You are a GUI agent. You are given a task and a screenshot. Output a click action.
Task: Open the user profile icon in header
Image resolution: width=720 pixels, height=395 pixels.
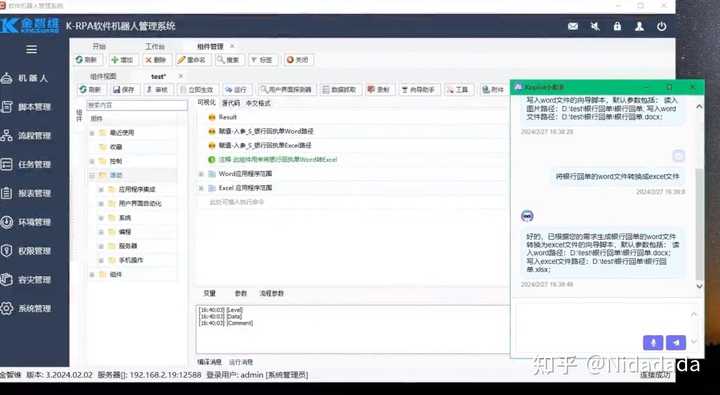click(639, 26)
